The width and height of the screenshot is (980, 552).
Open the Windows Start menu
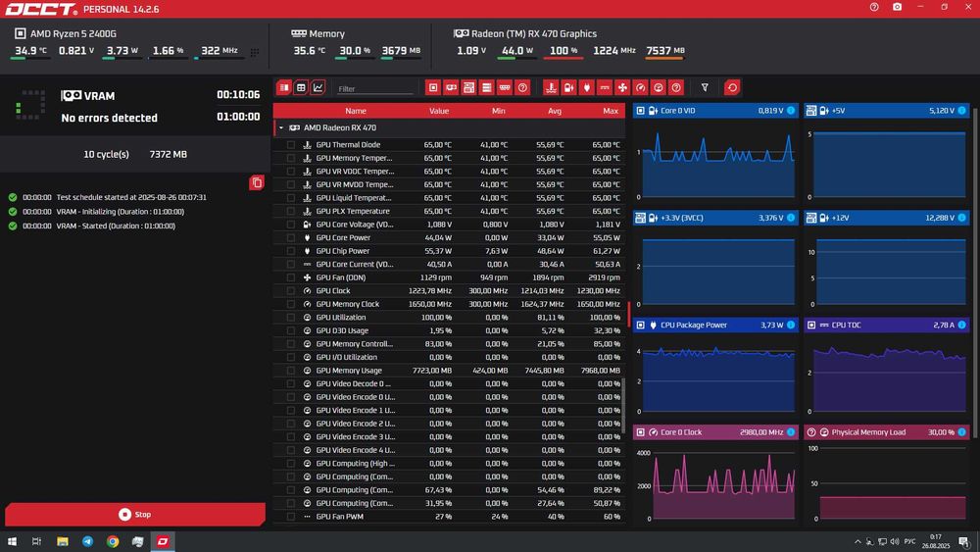(12, 541)
